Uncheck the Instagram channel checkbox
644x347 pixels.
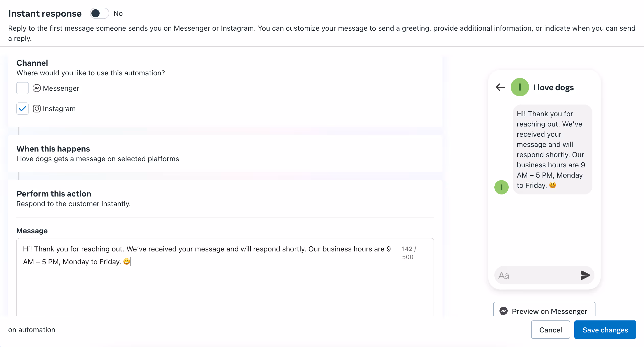pos(22,109)
